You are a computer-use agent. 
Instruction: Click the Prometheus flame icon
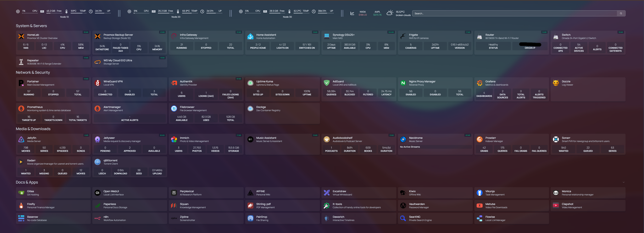pos(21,109)
